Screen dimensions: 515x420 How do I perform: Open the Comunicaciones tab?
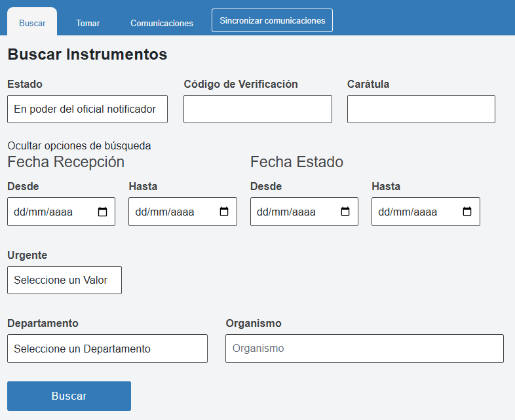click(x=162, y=23)
